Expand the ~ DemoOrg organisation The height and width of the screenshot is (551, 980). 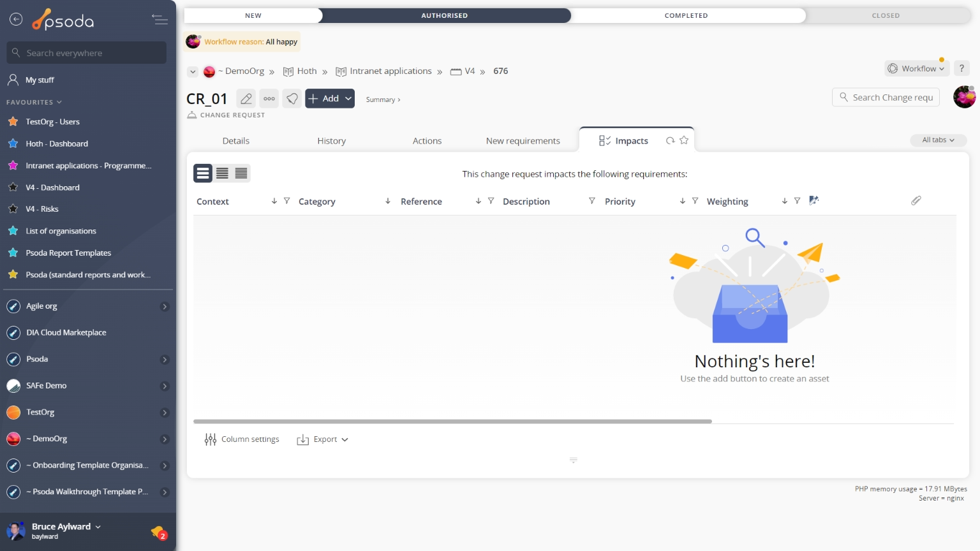click(165, 439)
